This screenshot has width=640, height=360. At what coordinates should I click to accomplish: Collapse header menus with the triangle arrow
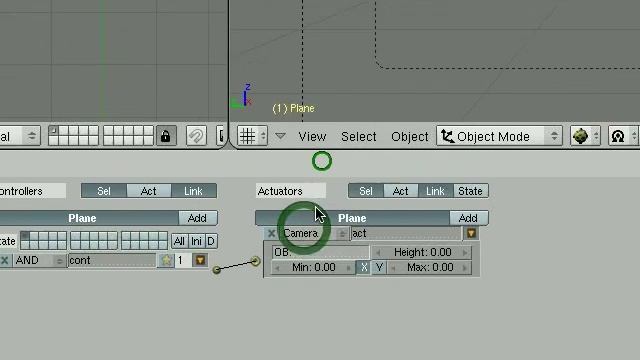(x=280, y=136)
